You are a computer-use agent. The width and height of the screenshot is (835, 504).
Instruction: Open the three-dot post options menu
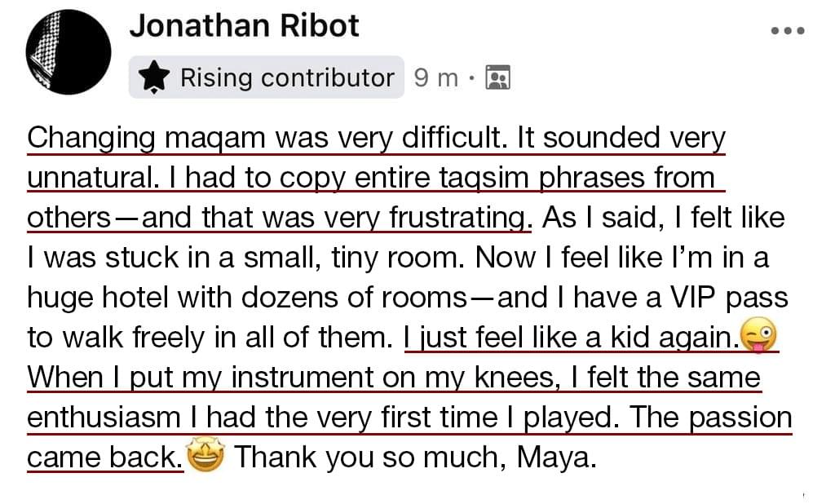[788, 30]
